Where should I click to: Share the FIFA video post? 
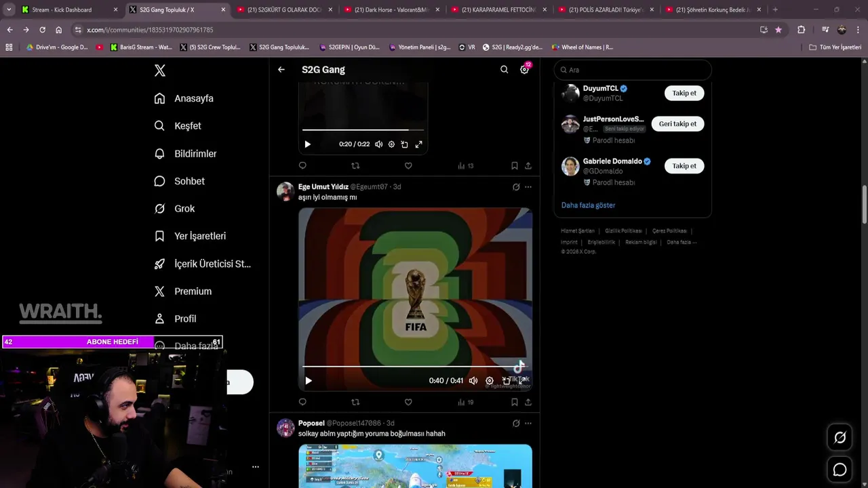(528, 402)
